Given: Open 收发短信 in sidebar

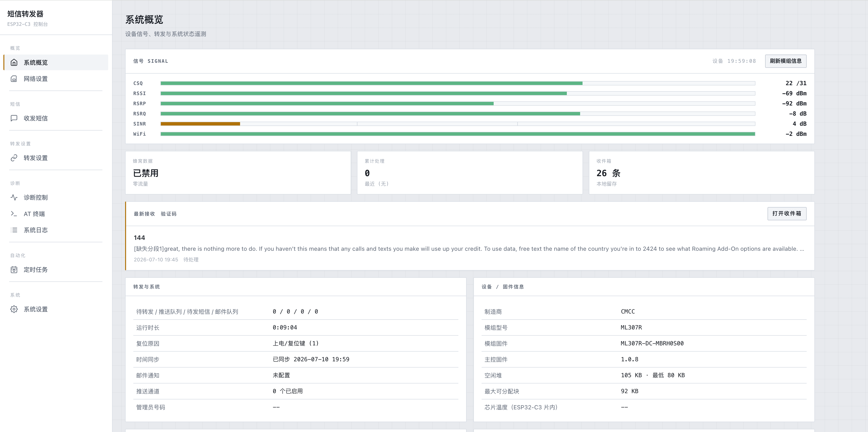Looking at the screenshot, I should (56, 118).
